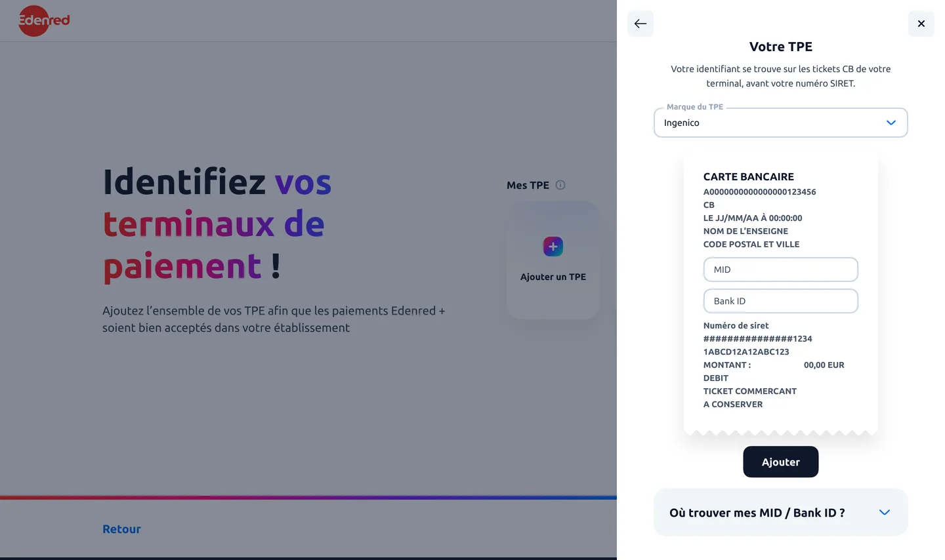Click the DEBIT line on the ticket

(x=715, y=378)
